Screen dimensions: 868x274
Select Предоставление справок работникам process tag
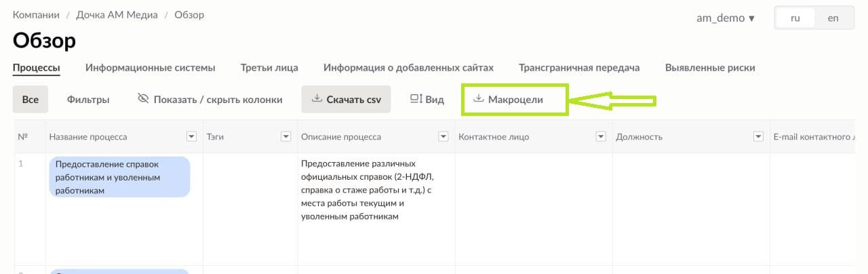(119, 177)
